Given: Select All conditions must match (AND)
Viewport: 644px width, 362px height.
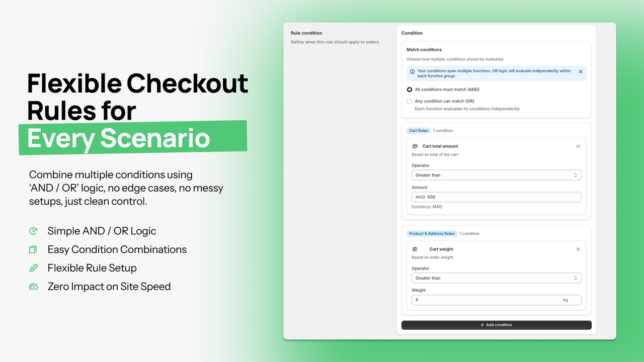Looking at the screenshot, I should click(x=410, y=89).
